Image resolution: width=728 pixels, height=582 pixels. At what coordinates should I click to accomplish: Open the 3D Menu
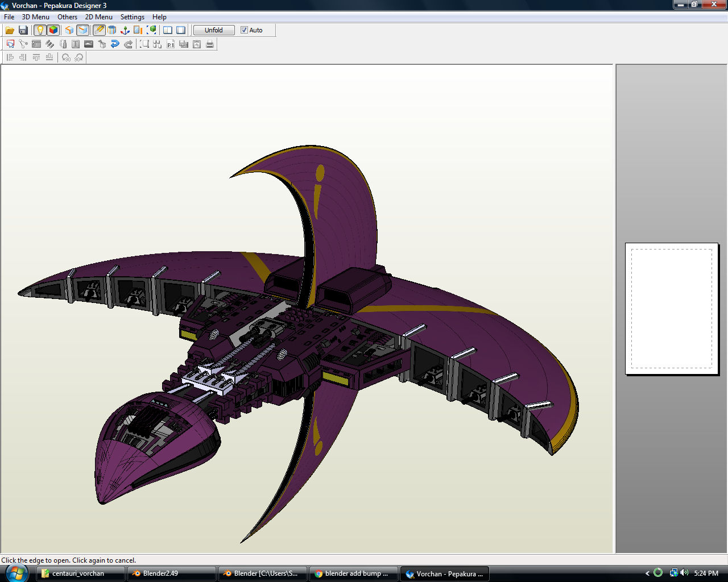coord(36,17)
